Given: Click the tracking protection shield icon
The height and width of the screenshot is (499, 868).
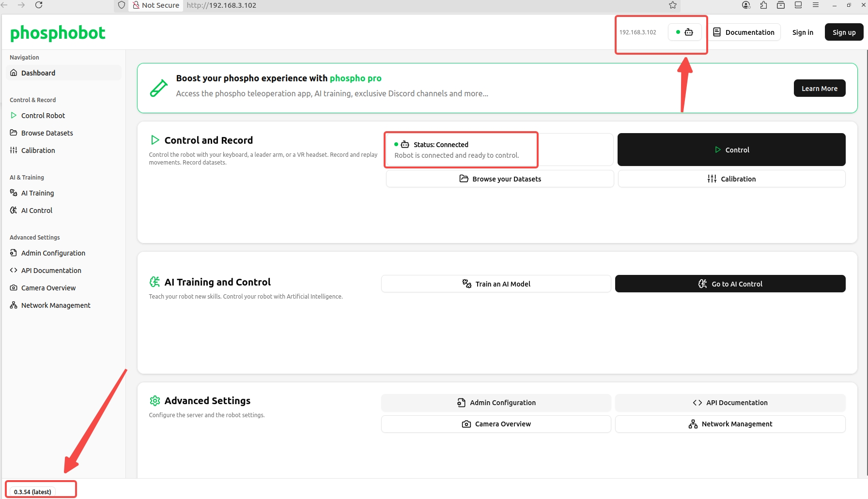Looking at the screenshot, I should pyautogui.click(x=122, y=5).
